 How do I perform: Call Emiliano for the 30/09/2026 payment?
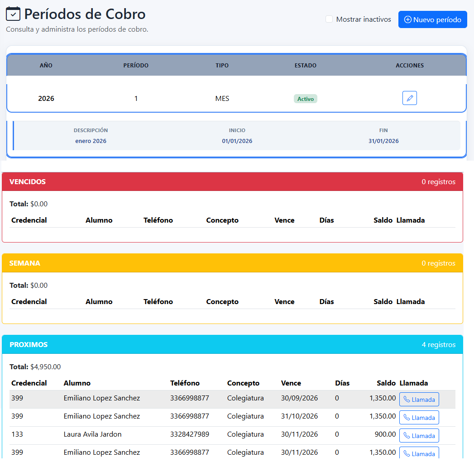[x=419, y=399]
